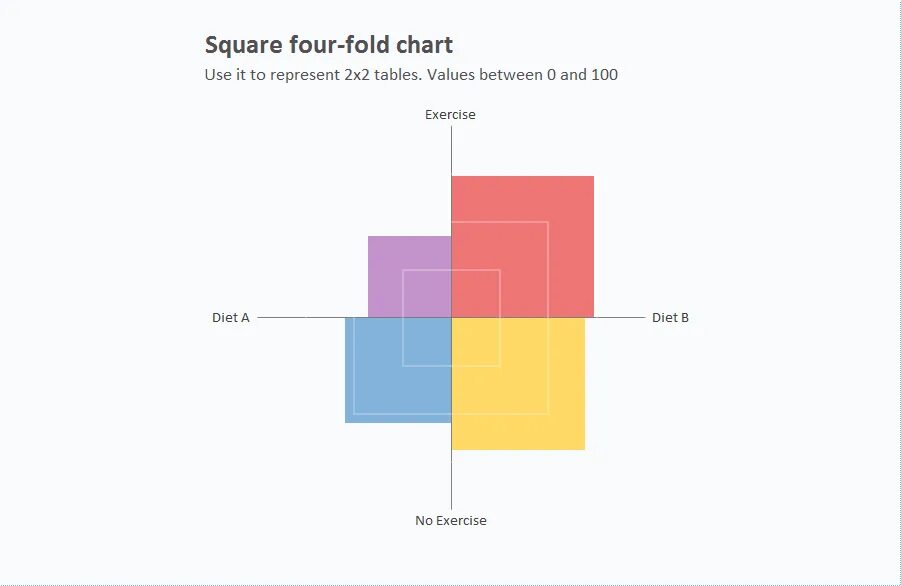Select the "No Exercise" axis label
Screen dimensions: 901x586
450,521
